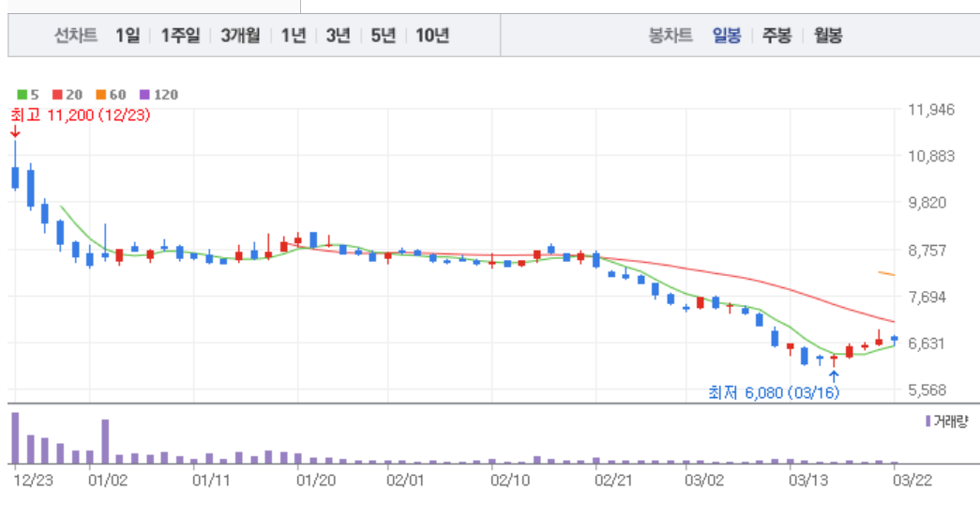Click the orange 60-day moving average legend

click(111, 95)
